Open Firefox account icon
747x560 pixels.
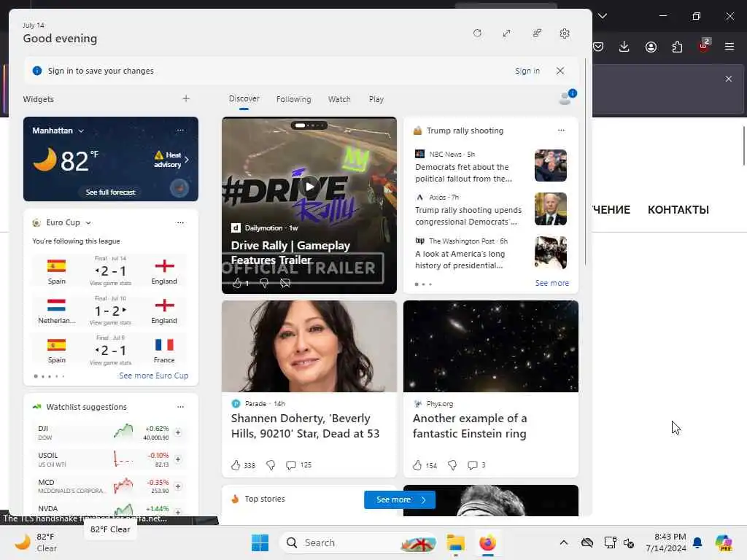[x=651, y=47]
